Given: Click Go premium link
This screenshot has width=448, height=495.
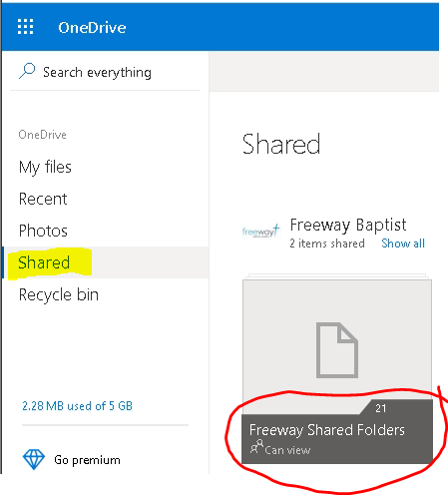Looking at the screenshot, I should click(87, 460).
